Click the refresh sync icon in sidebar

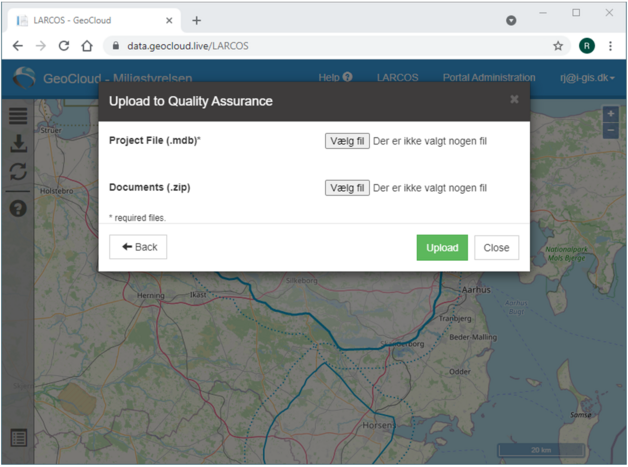pos(18,172)
